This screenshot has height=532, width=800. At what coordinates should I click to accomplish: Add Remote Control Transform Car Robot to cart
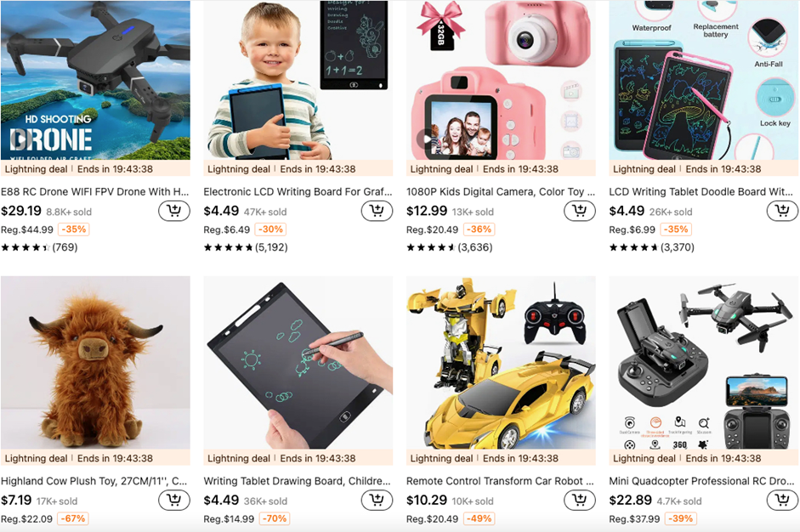click(x=580, y=500)
